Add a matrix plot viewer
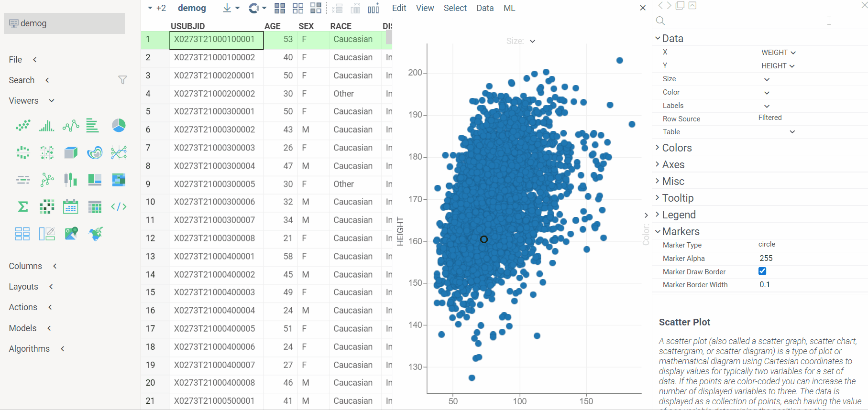 [x=47, y=153]
